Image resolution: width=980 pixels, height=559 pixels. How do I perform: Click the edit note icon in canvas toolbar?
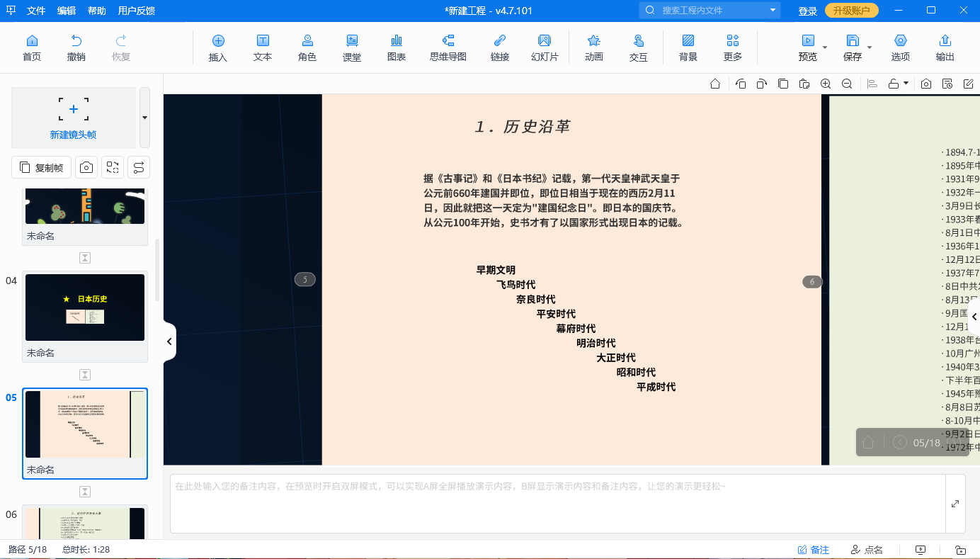pos(969,84)
